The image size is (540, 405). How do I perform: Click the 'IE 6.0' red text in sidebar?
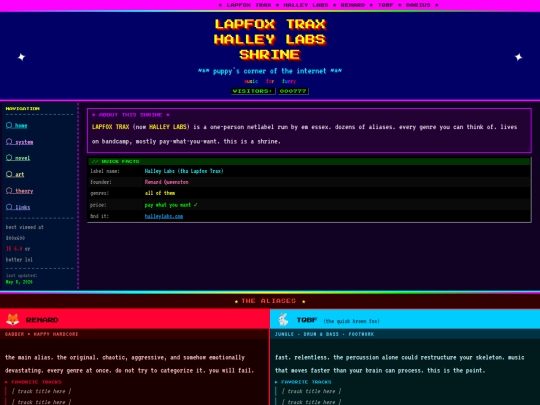(14, 249)
